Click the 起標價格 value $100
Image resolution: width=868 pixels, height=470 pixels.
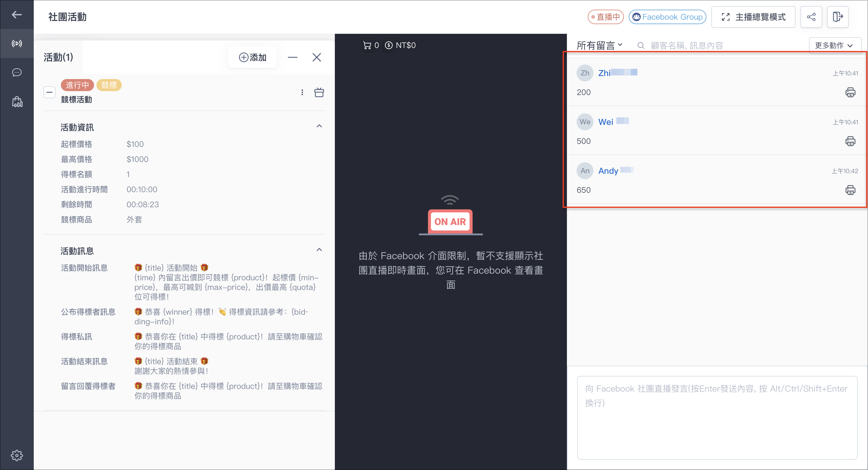click(135, 144)
